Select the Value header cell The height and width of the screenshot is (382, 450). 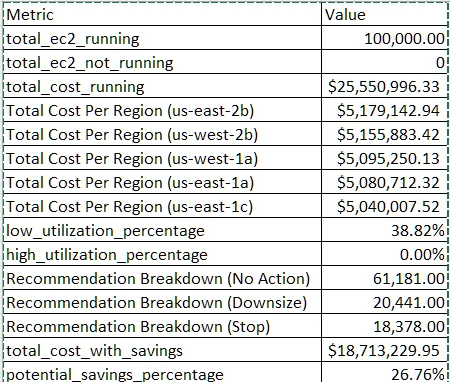[384, 14]
